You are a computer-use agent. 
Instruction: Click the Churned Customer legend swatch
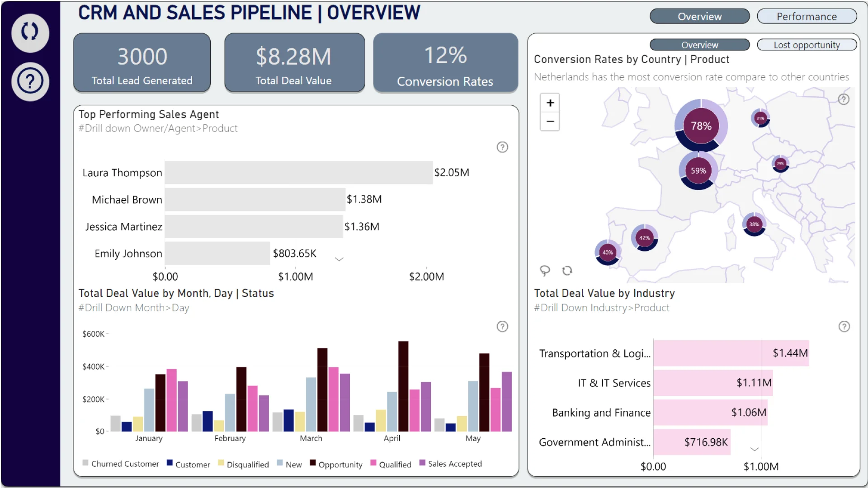(85, 463)
